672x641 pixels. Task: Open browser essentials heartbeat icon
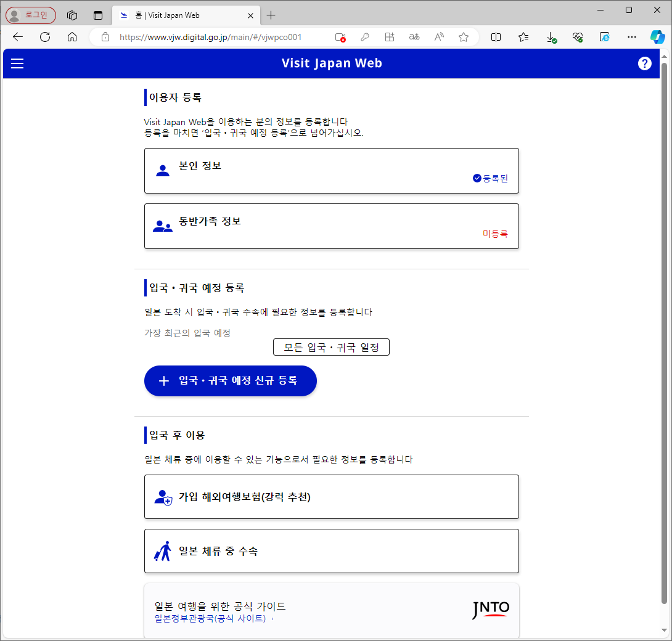(578, 38)
